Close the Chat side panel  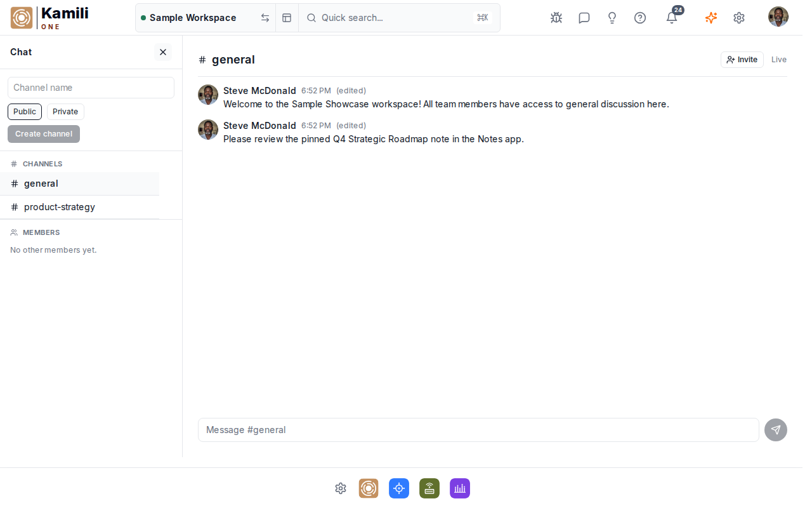coord(163,52)
